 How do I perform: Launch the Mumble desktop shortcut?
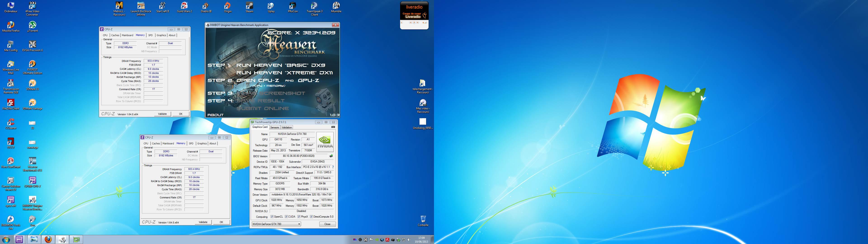tap(336, 7)
